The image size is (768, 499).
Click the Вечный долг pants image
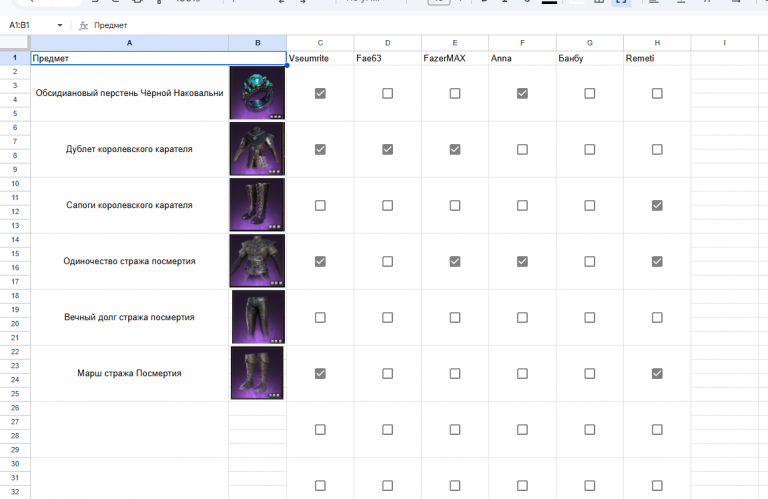coord(258,317)
